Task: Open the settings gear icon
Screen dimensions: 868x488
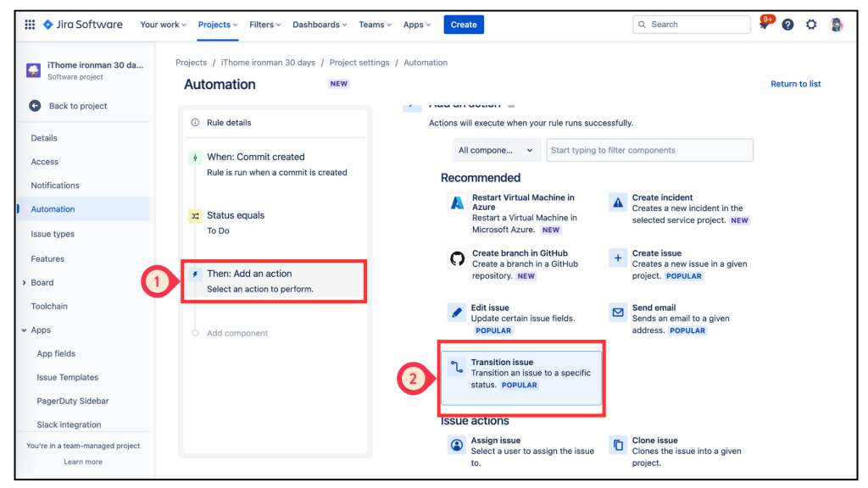Action: point(811,25)
